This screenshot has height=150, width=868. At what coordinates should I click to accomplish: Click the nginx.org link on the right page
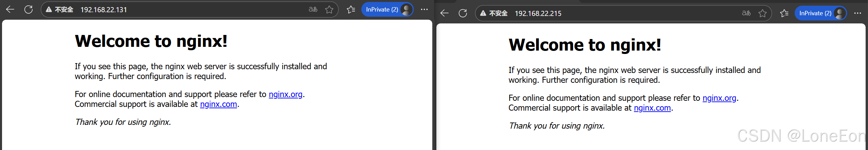[x=719, y=98]
